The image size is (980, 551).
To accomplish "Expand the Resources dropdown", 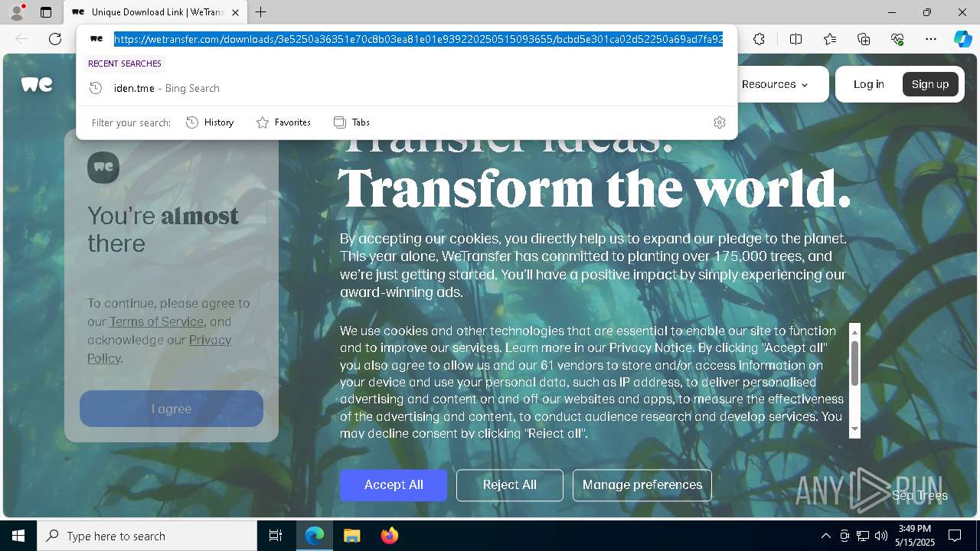I will point(775,84).
